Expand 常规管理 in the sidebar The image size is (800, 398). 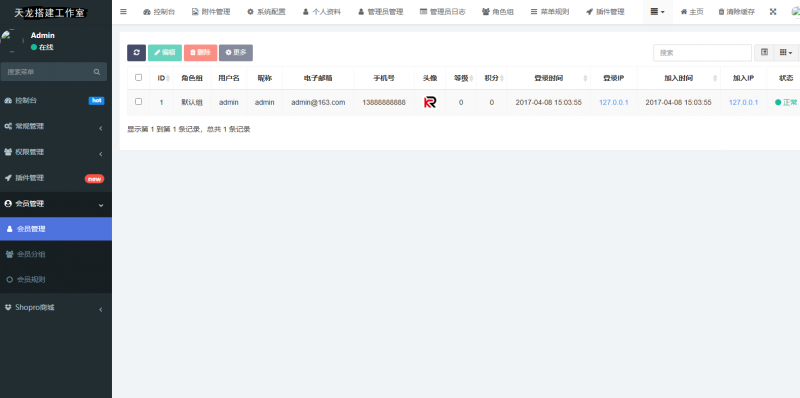click(x=56, y=127)
